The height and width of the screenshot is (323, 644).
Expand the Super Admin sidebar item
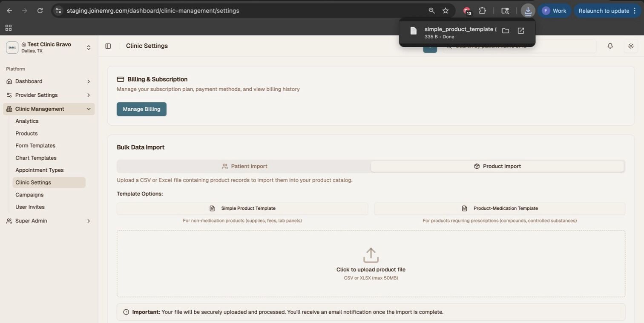pyautogui.click(x=49, y=221)
